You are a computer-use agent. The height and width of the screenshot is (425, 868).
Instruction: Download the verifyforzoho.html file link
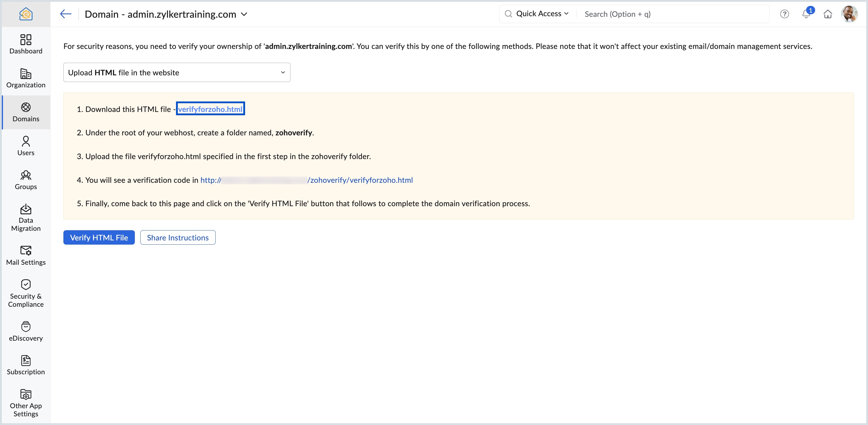click(210, 109)
